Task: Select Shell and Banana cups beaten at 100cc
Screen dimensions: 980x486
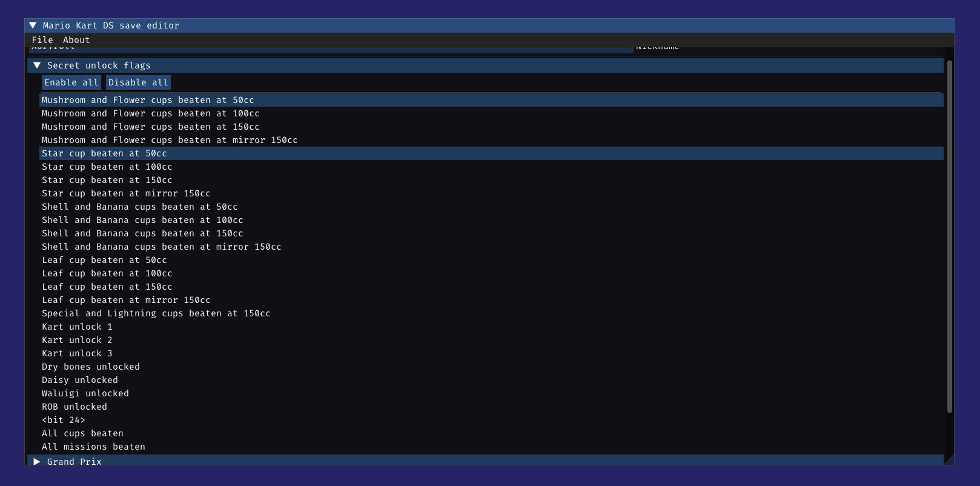Action: click(491, 220)
